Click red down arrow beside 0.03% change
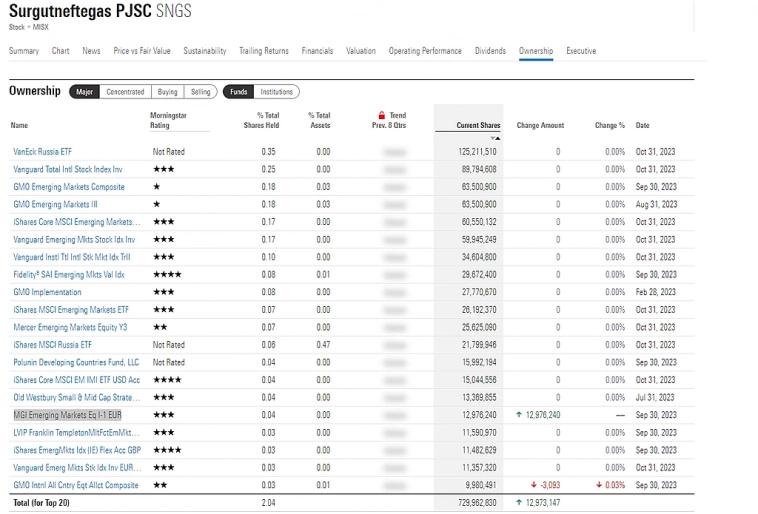The height and width of the screenshot is (514, 758). (x=599, y=485)
